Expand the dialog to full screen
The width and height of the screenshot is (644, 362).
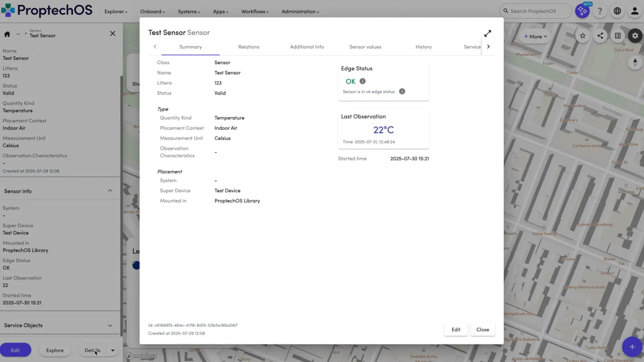coord(488,34)
